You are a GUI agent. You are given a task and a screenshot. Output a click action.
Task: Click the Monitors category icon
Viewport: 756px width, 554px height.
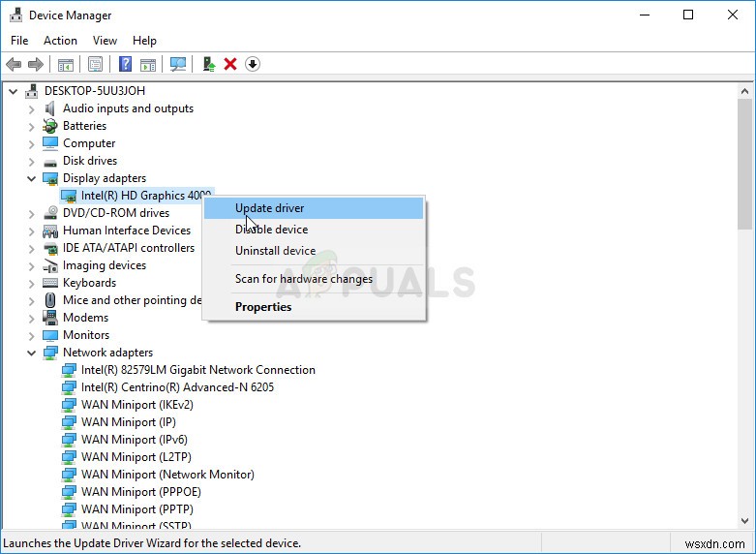point(50,335)
